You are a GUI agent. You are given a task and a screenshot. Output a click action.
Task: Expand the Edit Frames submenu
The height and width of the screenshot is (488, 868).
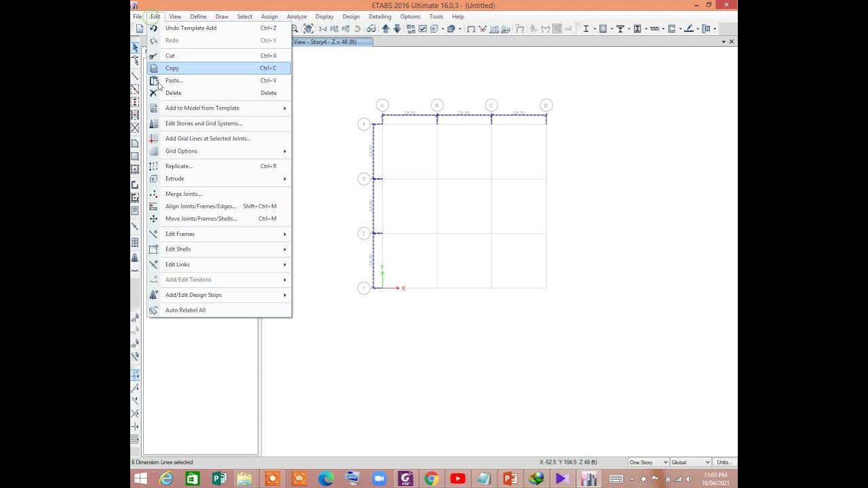coord(219,234)
